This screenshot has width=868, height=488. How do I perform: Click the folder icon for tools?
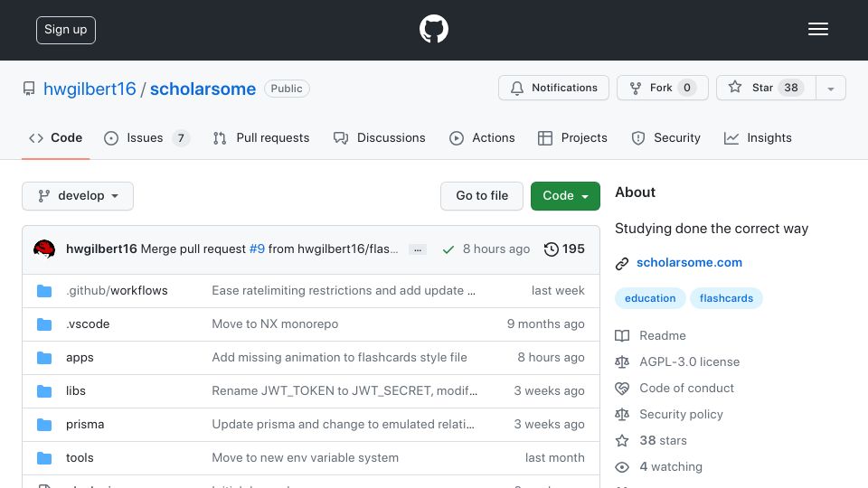click(x=44, y=458)
